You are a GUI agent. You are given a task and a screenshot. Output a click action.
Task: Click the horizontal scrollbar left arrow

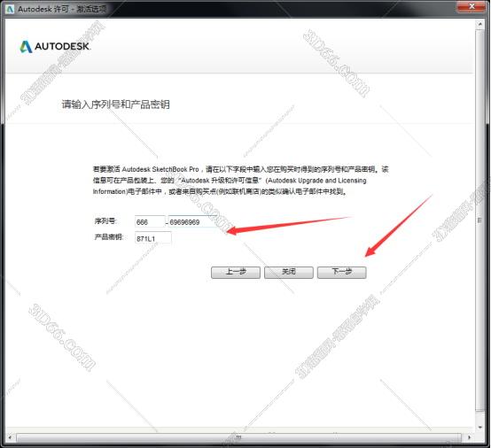pos(10,437)
